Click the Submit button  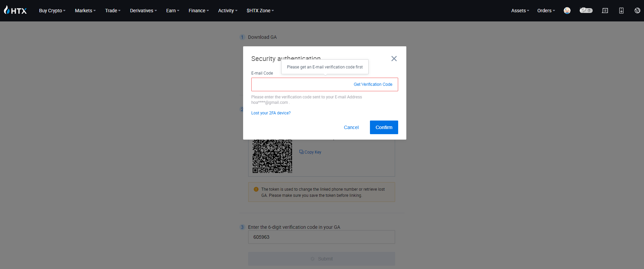[x=322, y=259]
